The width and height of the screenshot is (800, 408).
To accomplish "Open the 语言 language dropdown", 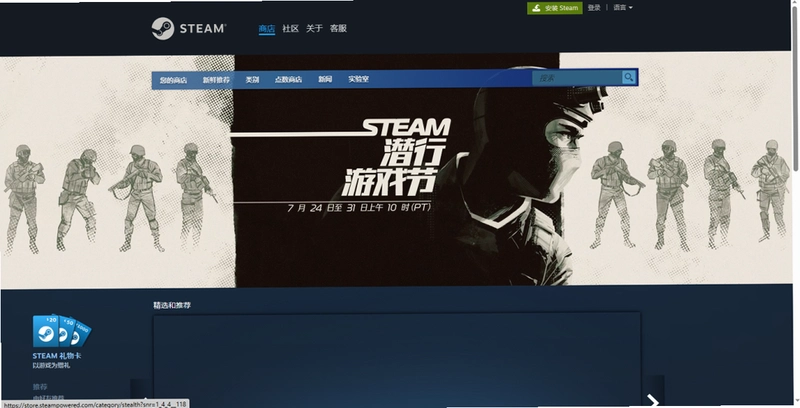I will click(622, 8).
